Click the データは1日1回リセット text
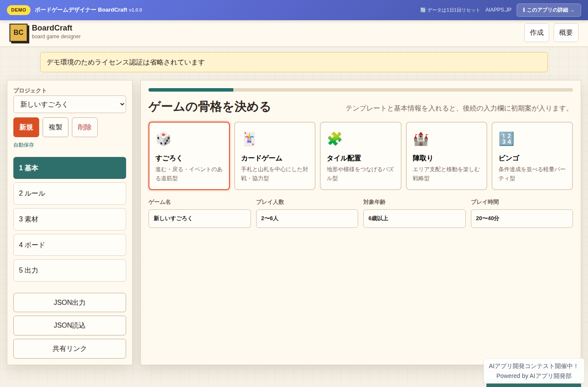588x387 pixels. [x=454, y=10]
